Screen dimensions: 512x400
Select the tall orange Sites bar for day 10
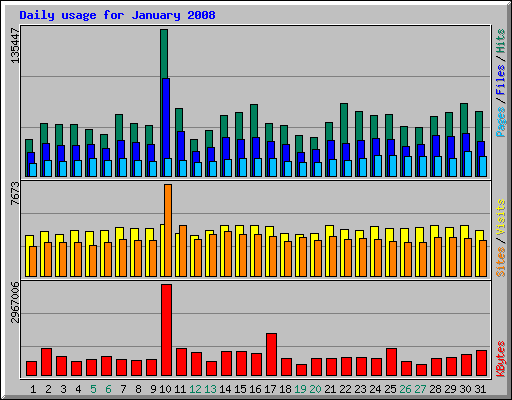(168, 230)
